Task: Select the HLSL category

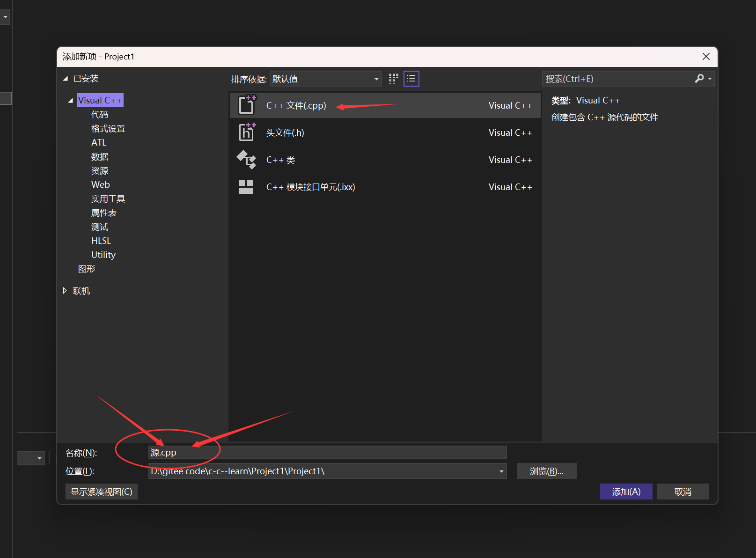Action: [x=101, y=240]
